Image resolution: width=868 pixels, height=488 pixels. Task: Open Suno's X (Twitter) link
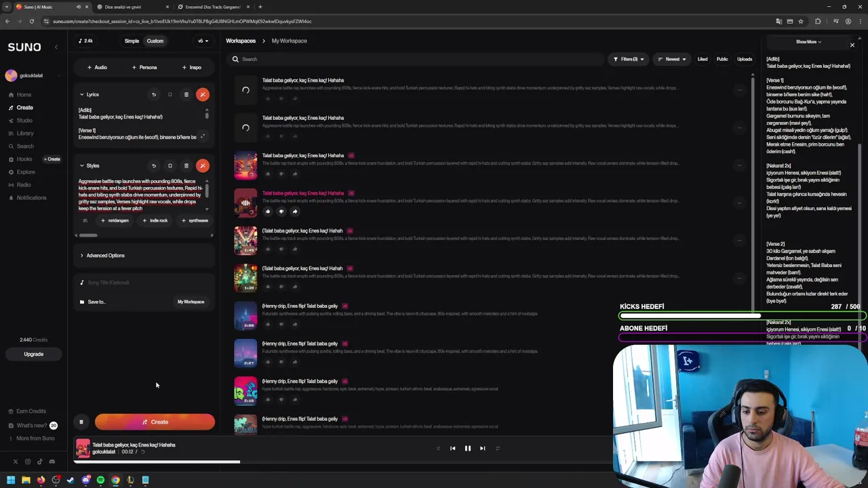point(15,462)
